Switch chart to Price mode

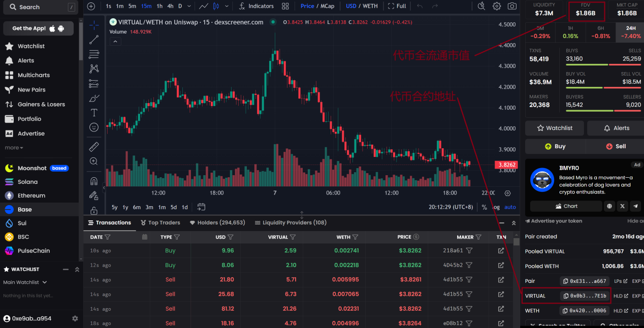[x=307, y=6]
